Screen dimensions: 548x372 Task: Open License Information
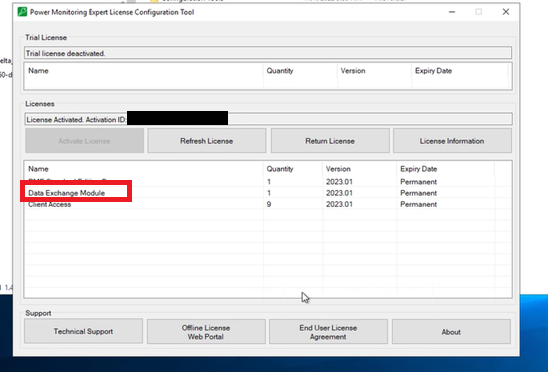[x=452, y=141]
